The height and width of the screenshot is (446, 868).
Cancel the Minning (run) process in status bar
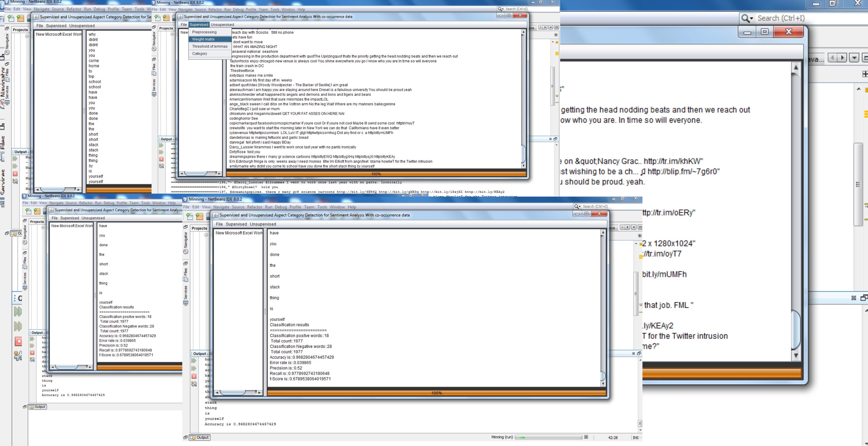click(x=586, y=437)
